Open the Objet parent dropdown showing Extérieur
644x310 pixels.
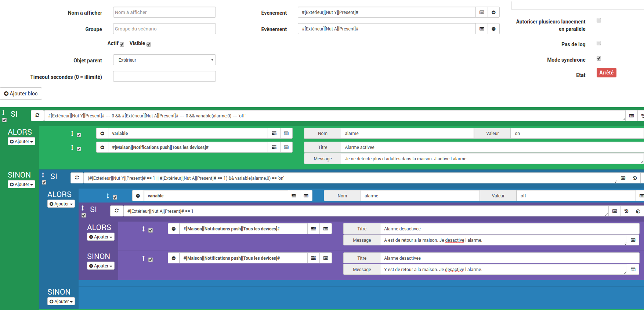pos(164,60)
